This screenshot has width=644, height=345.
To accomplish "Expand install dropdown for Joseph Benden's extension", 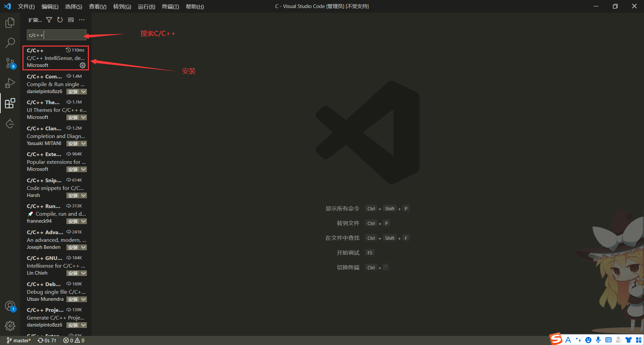I will [x=84, y=248].
